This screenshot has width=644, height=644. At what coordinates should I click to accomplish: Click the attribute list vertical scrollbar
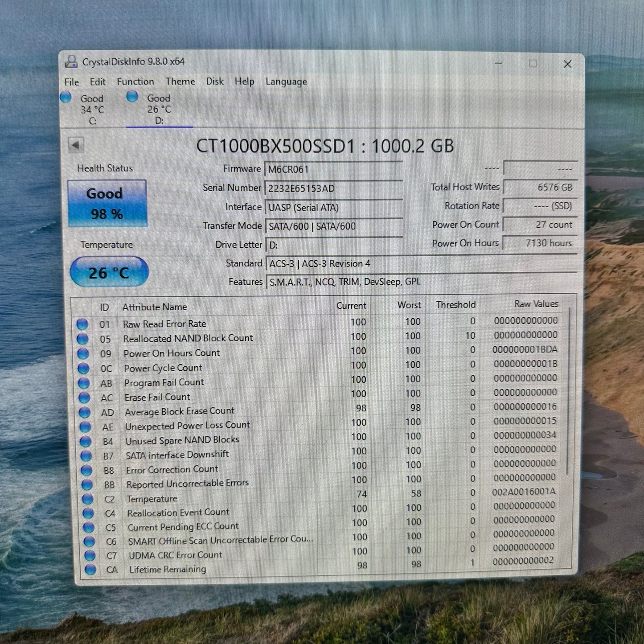click(568, 390)
